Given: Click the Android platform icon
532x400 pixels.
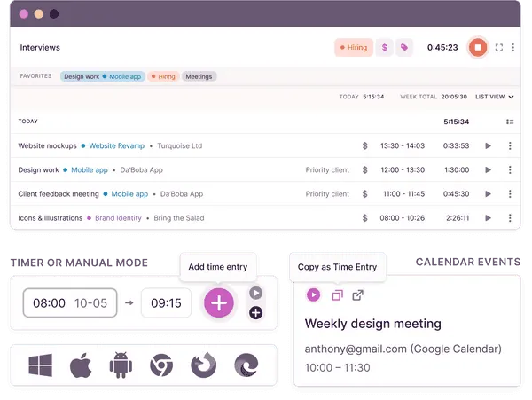Looking at the screenshot, I should [121, 365].
